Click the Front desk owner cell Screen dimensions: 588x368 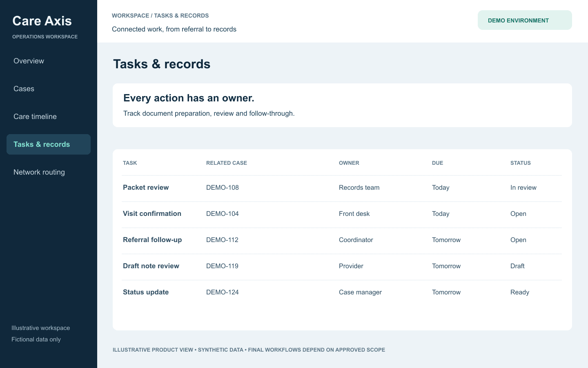354,213
